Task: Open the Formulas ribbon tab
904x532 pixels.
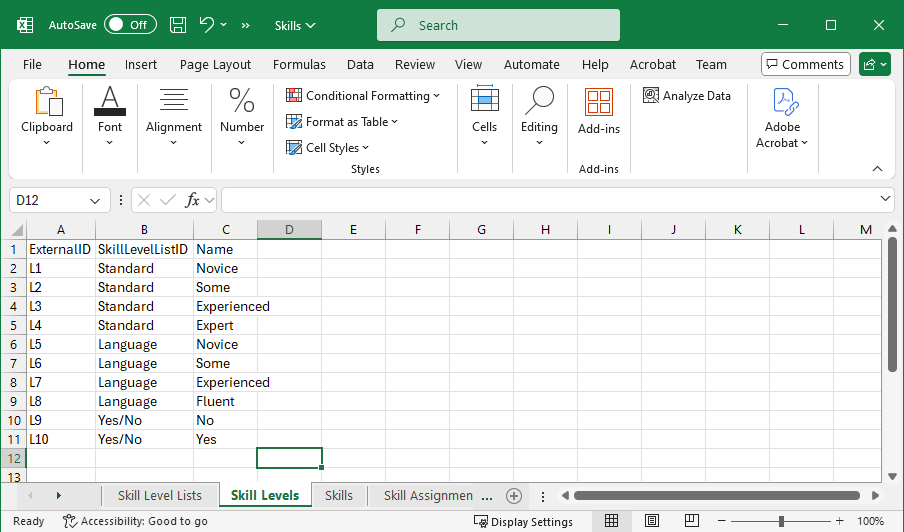Action: pos(299,64)
